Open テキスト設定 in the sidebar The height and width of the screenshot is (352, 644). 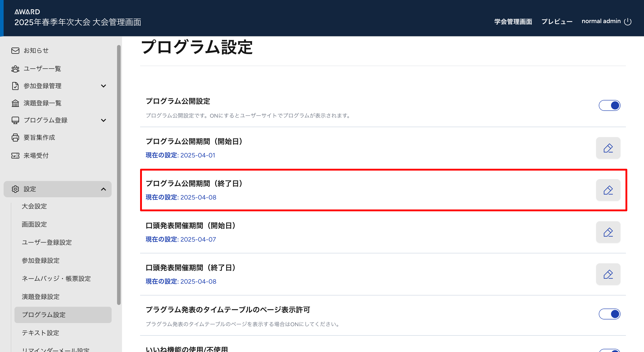[40, 333]
